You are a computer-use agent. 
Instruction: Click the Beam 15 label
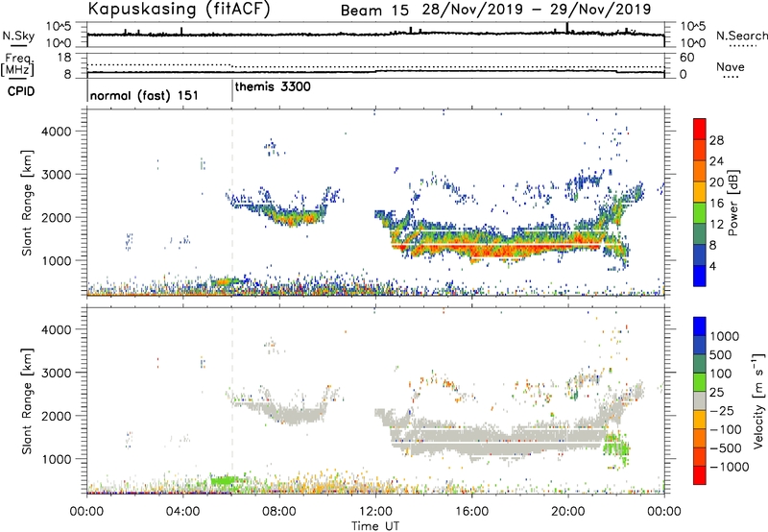click(374, 11)
